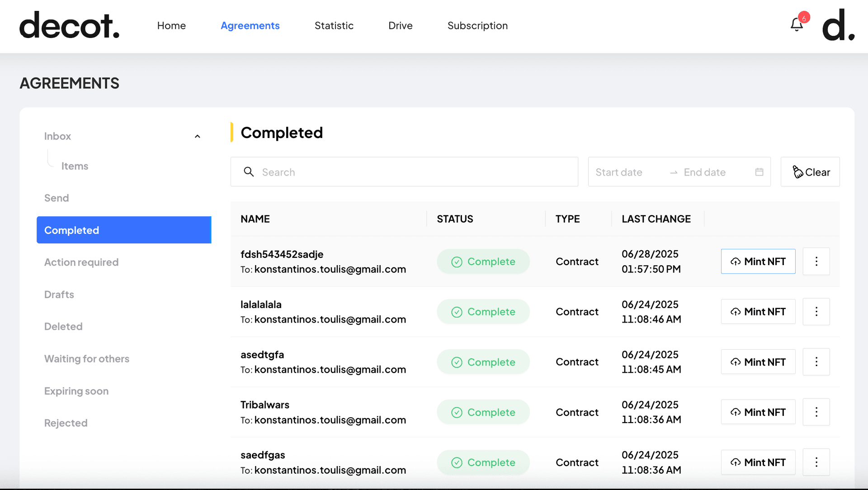Clear the filters with Clear button

coord(810,172)
